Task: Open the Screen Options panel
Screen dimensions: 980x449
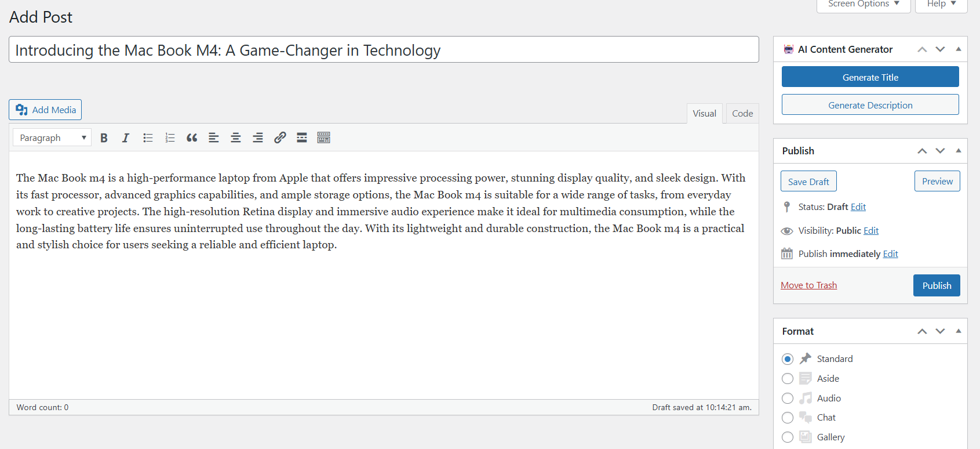Action: pos(863,4)
